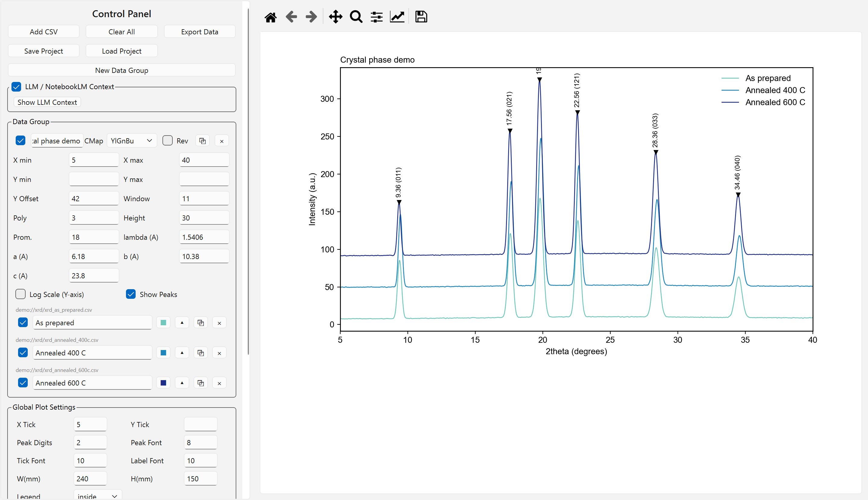This screenshot has height=500, width=868.
Task: Click the As prepared label field
Action: (x=93, y=323)
